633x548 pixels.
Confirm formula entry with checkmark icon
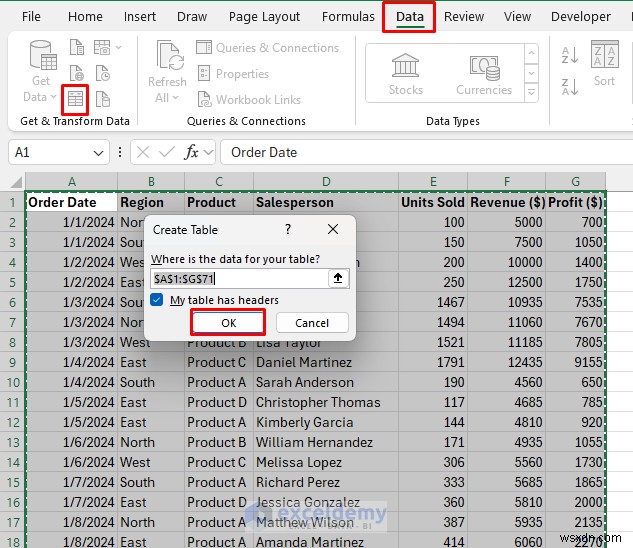(x=167, y=152)
